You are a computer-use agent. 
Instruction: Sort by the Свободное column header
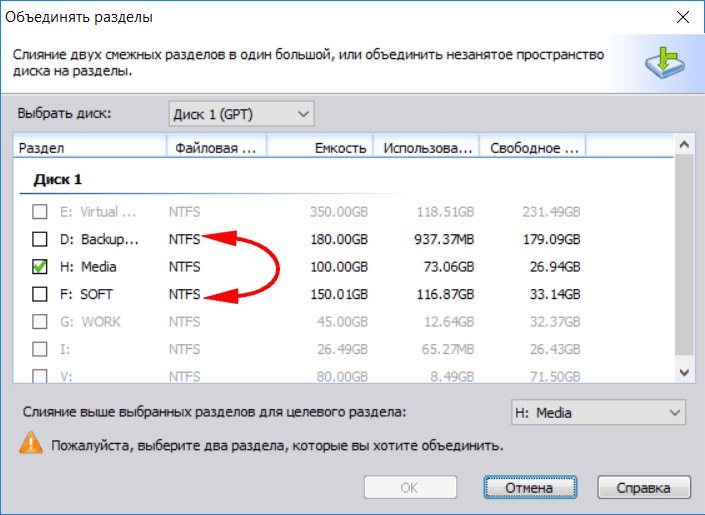pyautogui.click(x=533, y=148)
